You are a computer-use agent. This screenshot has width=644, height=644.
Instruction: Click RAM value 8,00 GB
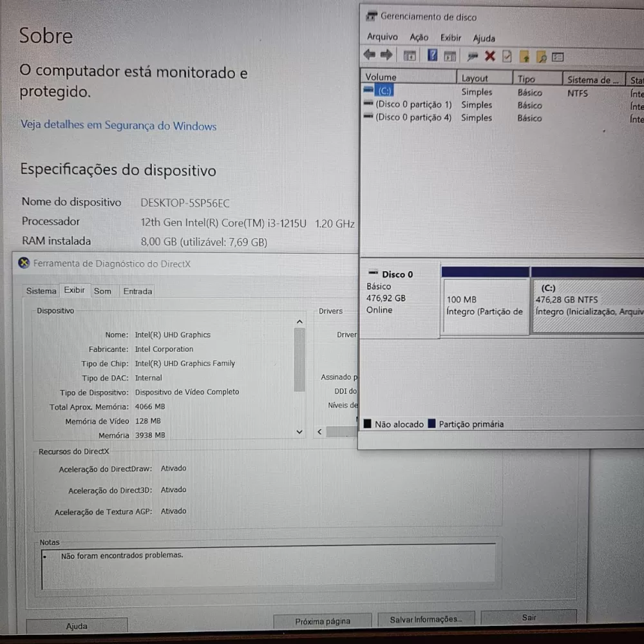[x=204, y=242]
